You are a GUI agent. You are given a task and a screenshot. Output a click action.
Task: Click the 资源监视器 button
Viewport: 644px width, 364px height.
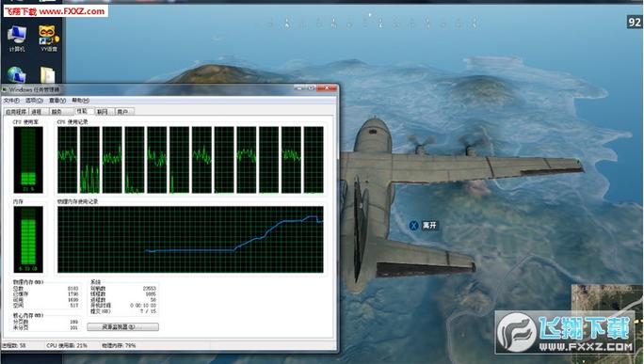click(122, 327)
